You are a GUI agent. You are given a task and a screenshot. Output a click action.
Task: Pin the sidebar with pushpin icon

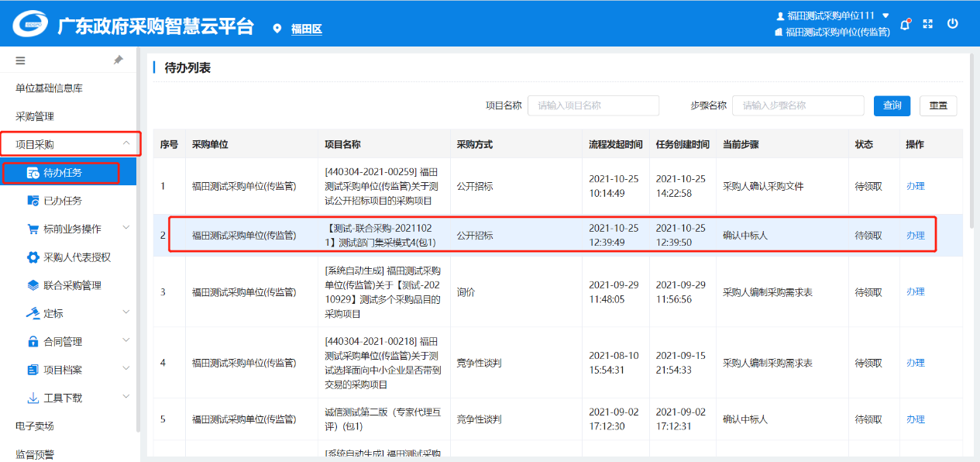(119, 60)
